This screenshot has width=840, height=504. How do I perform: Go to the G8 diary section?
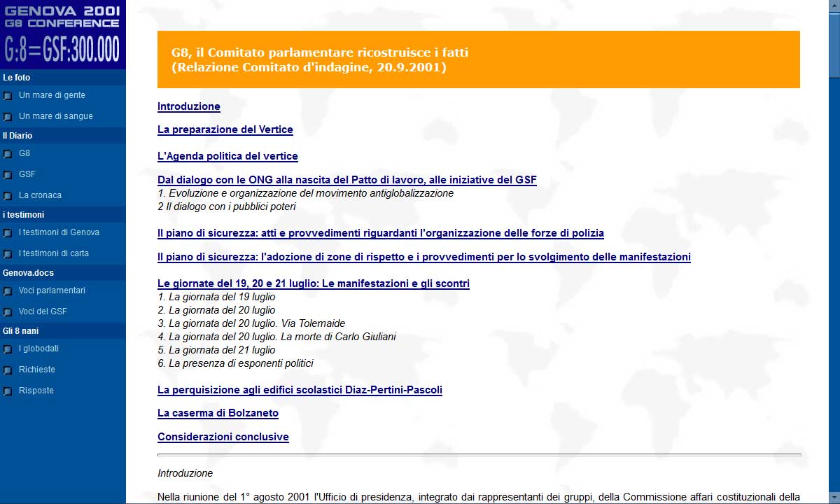click(x=24, y=153)
